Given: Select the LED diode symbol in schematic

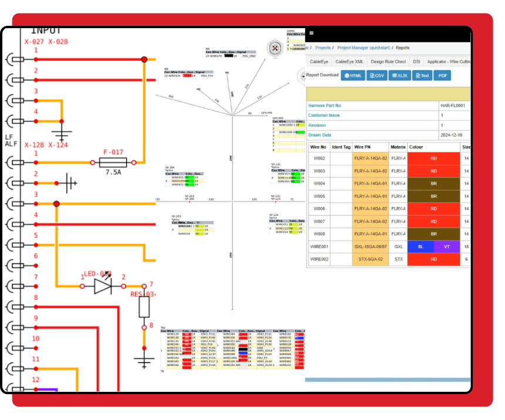Looking at the screenshot, I should 103,286.
